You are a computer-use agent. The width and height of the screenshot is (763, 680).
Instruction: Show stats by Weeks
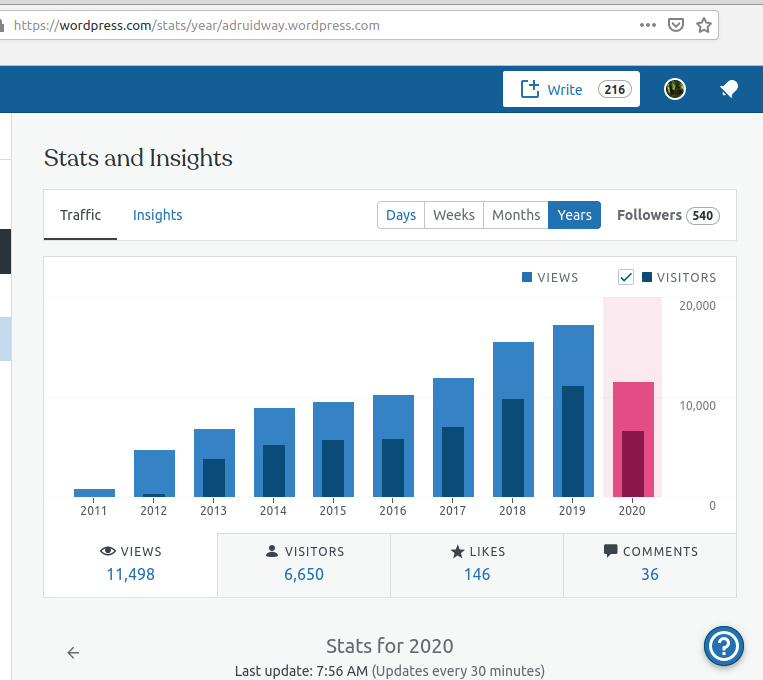(453, 215)
